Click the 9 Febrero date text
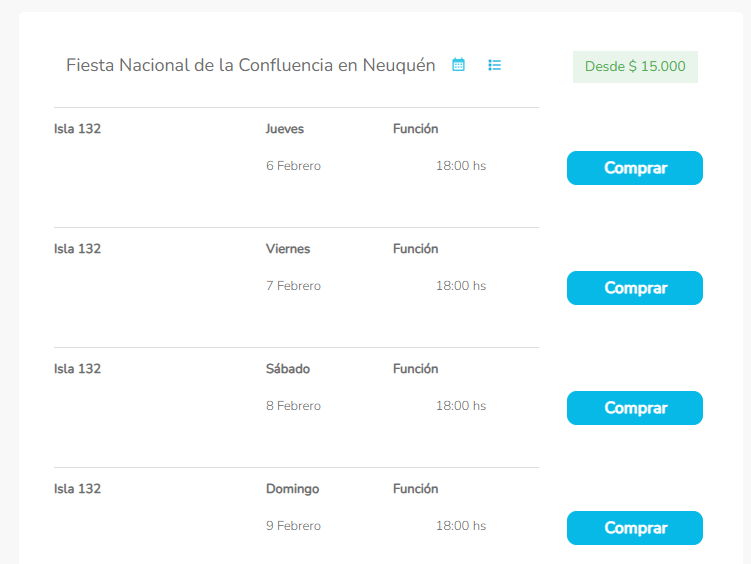 tap(293, 526)
